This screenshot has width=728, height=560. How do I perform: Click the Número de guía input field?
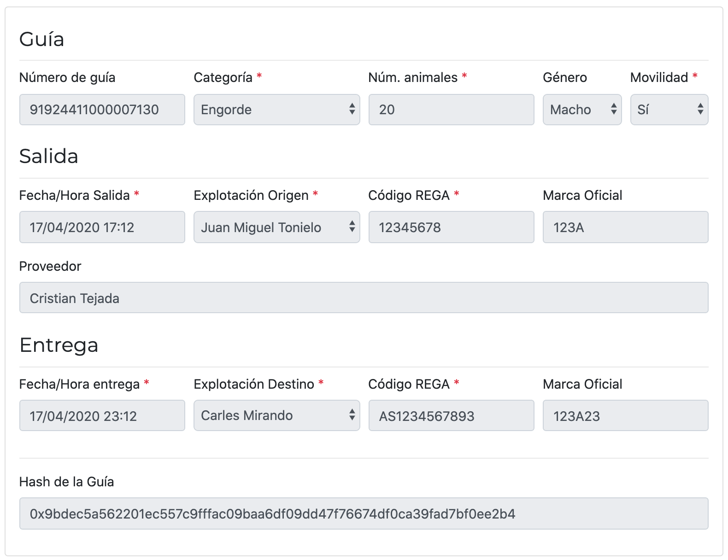(x=102, y=110)
